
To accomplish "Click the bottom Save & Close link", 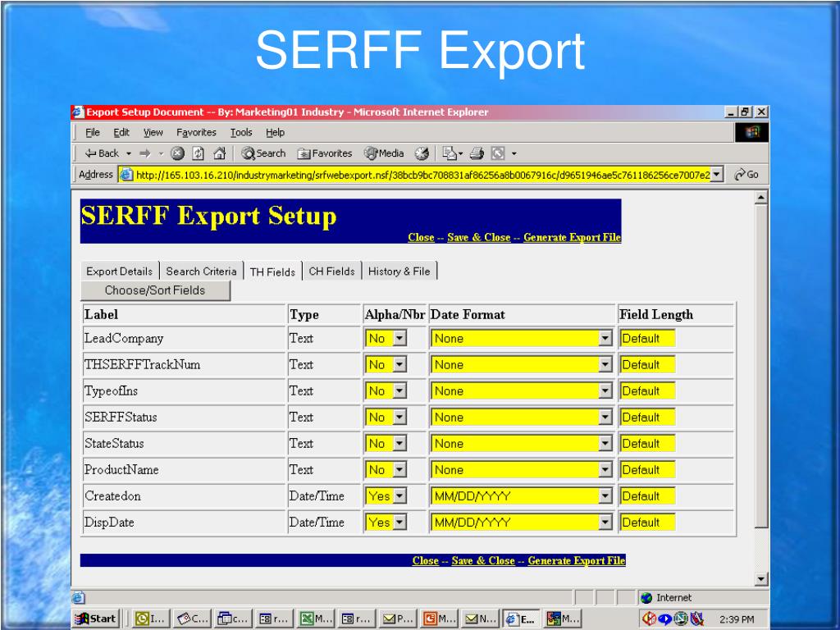I will [482, 560].
